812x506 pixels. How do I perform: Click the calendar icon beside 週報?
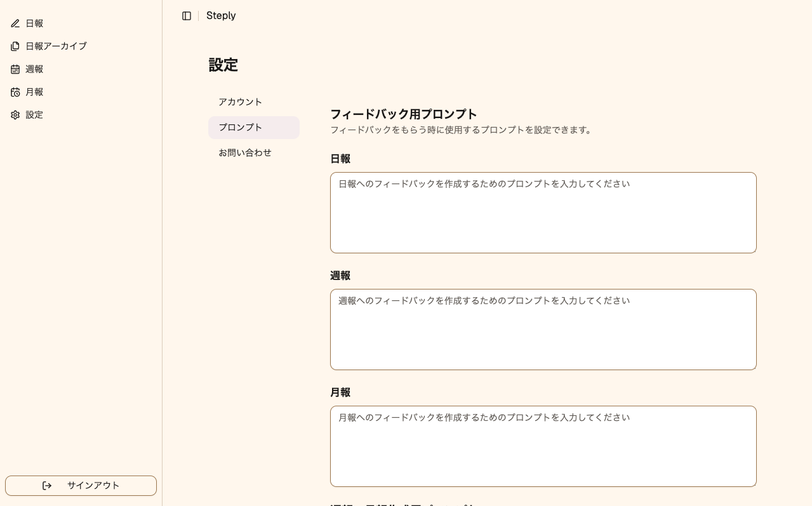tap(15, 69)
